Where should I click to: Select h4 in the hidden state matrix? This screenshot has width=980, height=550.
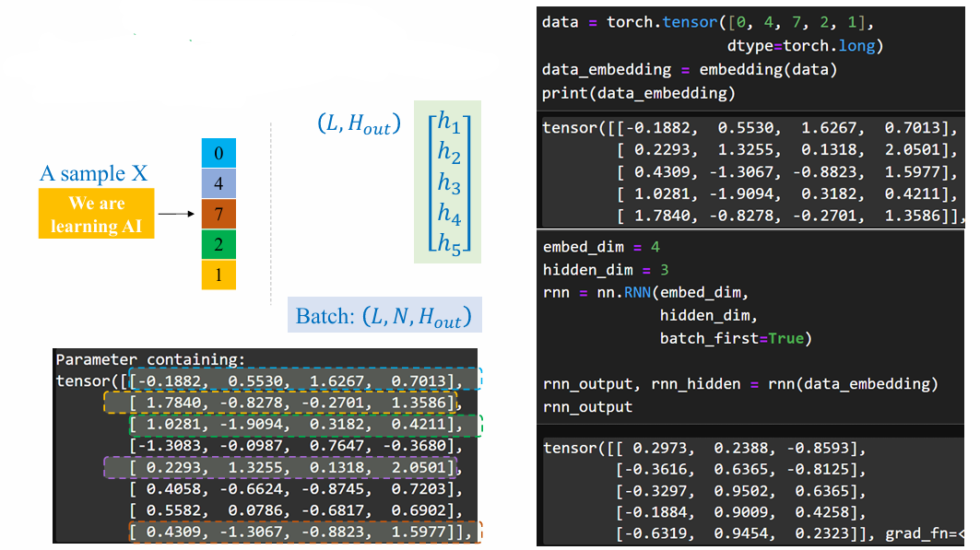(x=449, y=214)
